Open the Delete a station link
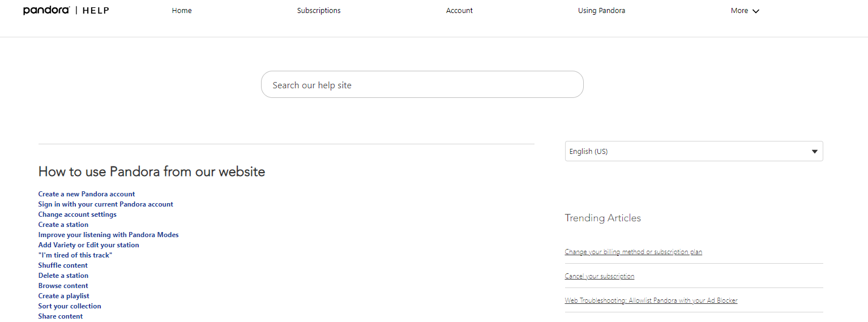 [63, 276]
